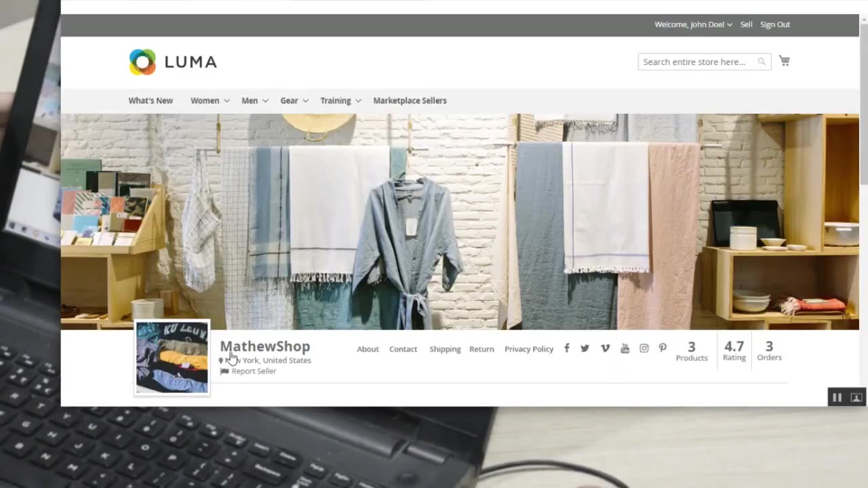Image resolution: width=868 pixels, height=488 pixels.
Task: Click the Report Seller flag icon
Action: tap(224, 371)
